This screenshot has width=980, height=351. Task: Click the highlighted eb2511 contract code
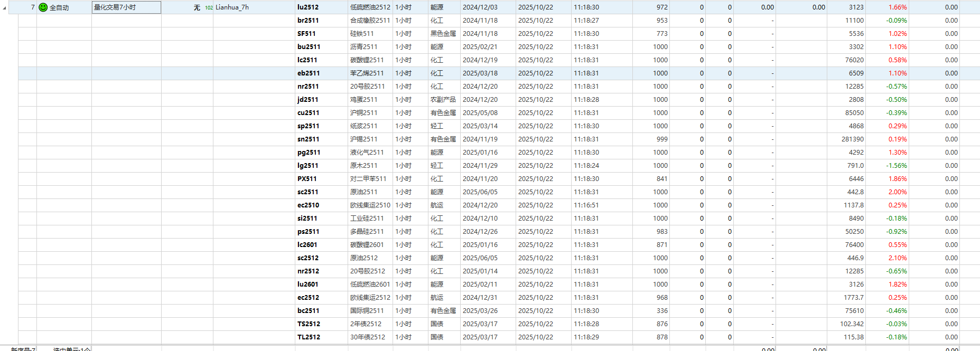pyautogui.click(x=309, y=73)
